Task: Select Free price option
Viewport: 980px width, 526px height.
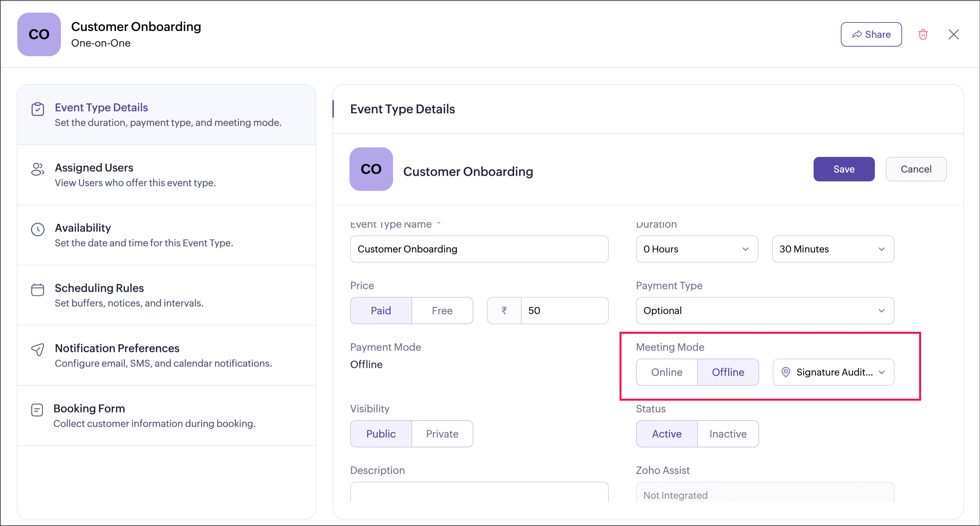Action: point(442,310)
